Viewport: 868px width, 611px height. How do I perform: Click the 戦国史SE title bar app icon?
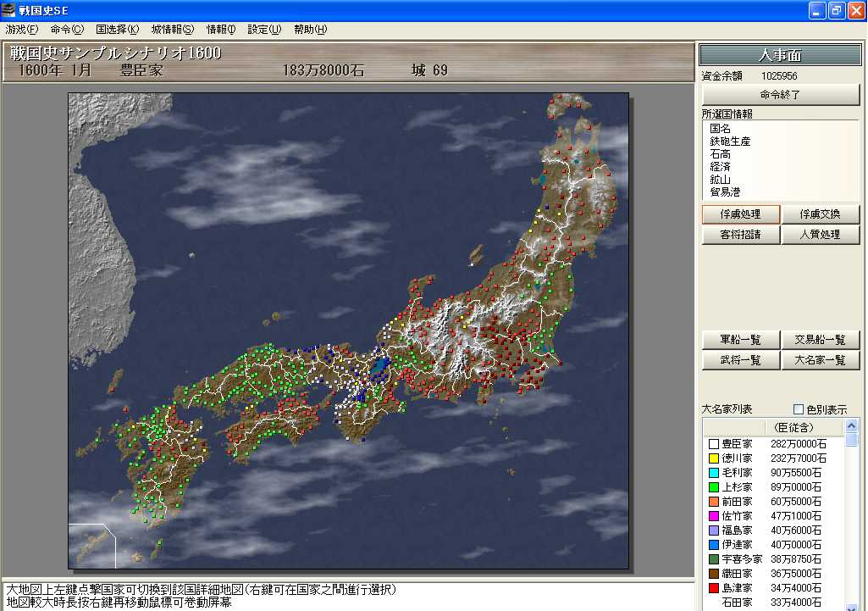point(8,10)
